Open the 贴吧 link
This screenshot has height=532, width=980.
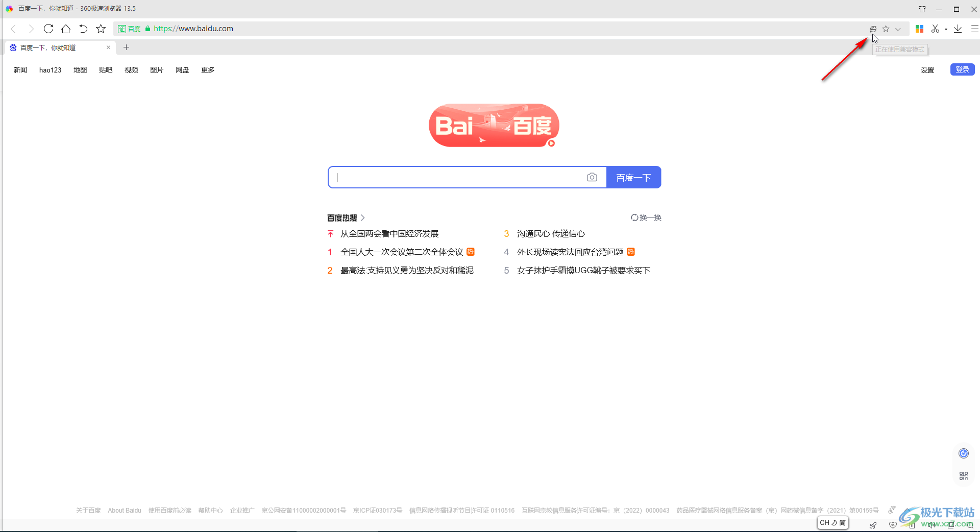[x=106, y=70]
